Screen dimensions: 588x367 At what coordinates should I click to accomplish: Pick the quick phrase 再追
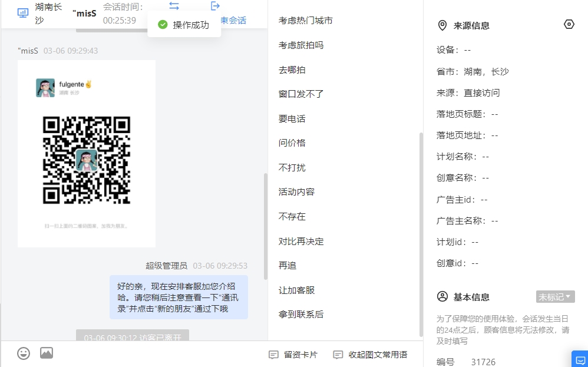pos(288,266)
